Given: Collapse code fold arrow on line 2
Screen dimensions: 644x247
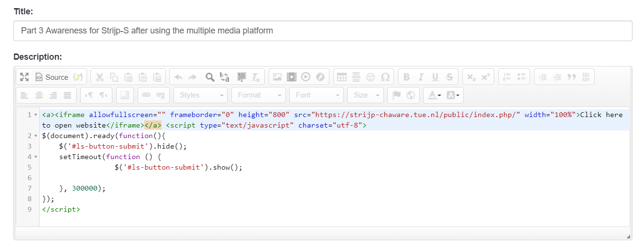Looking at the screenshot, I should (36, 136).
